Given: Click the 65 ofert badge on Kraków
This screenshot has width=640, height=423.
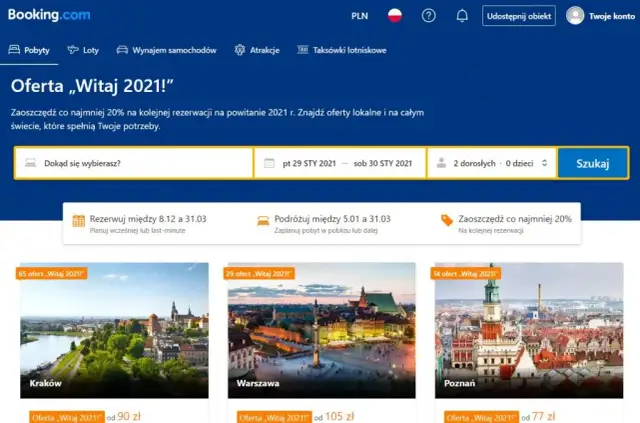Looking at the screenshot, I should 52,274.
